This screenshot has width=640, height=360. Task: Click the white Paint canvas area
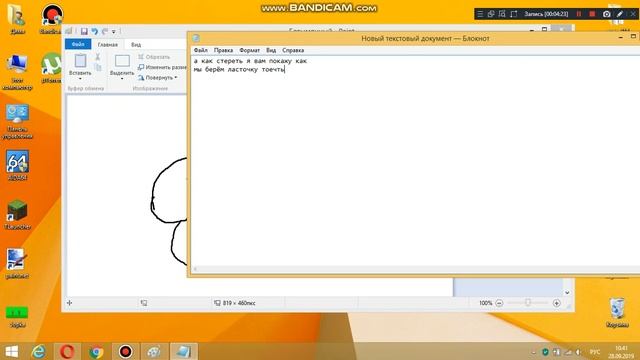127,196
